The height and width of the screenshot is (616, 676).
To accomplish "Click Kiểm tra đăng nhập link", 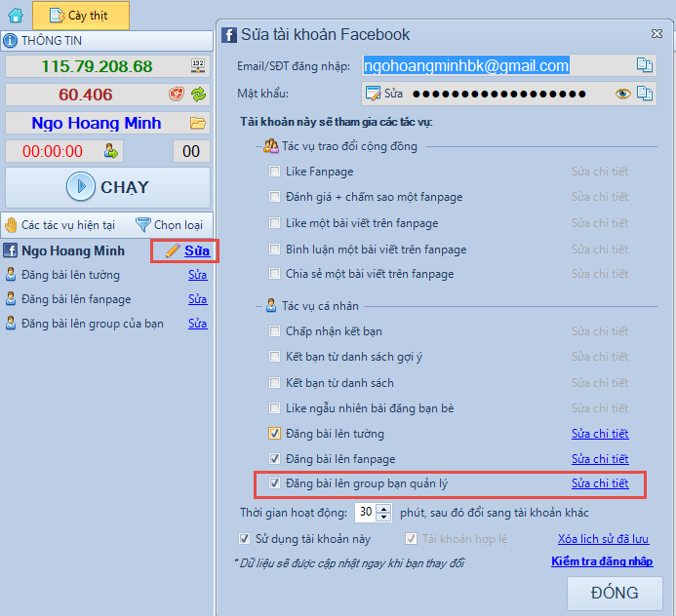I will (602, 561).
